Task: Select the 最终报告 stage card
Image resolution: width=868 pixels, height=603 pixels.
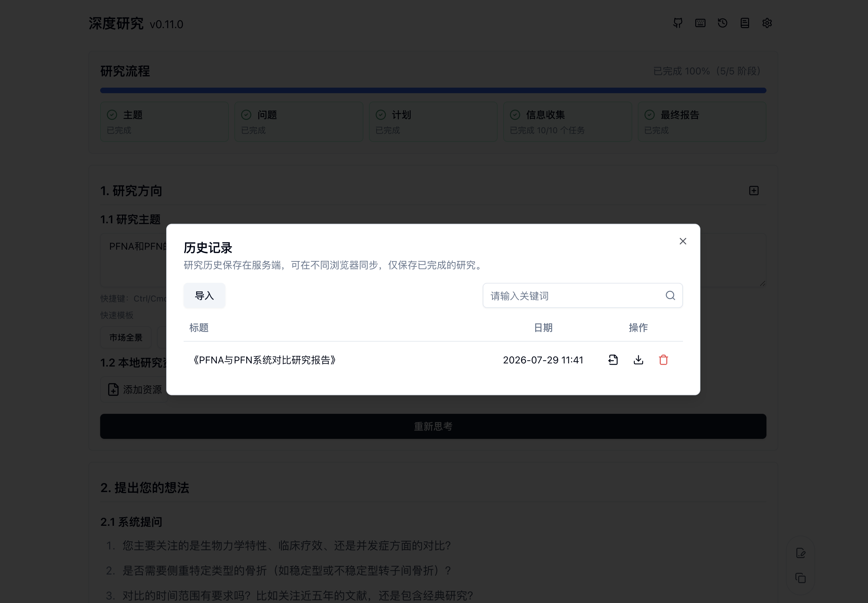Action: (702, 122)
